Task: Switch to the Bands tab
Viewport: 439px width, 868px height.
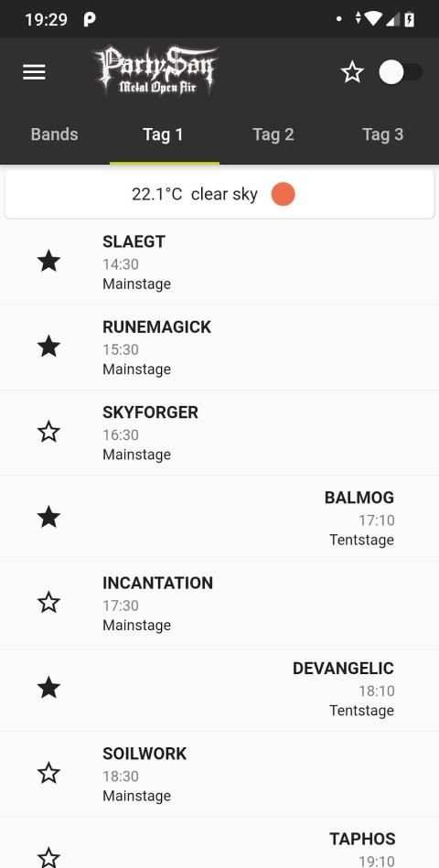Action: pos(54,134)
